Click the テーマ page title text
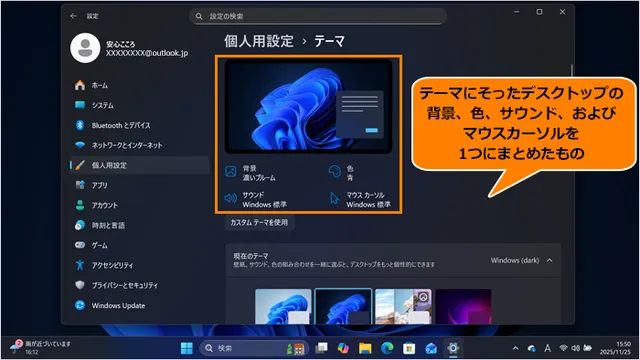The image size is (640, 360). click(329, 41)
